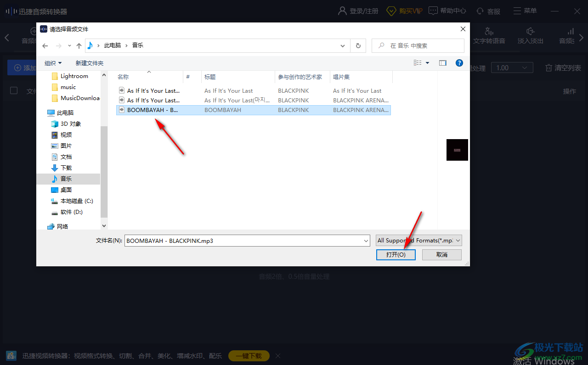
Task: Click the sidebar scroll up arrow
Action: (104, 75)
